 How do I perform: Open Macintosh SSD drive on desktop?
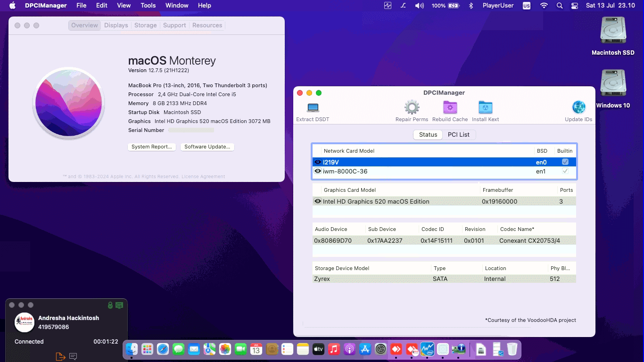tap(613, 31)
